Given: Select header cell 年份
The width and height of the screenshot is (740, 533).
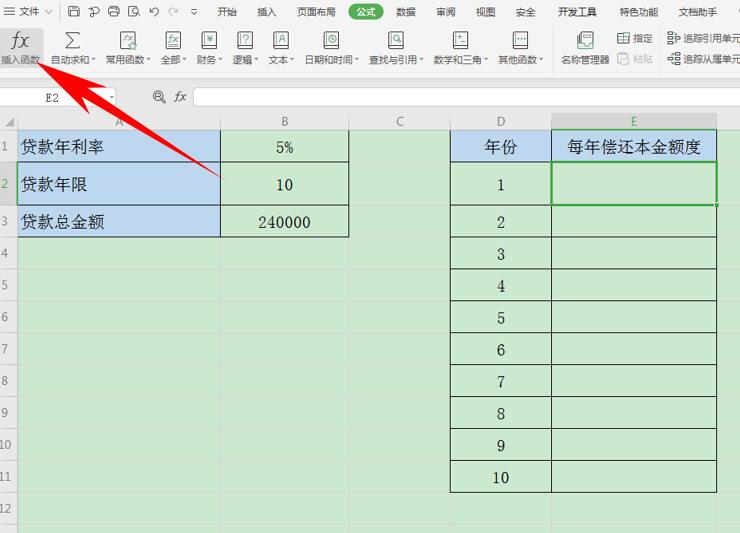Looking at the screenshot, I should (x=501, y=147).
